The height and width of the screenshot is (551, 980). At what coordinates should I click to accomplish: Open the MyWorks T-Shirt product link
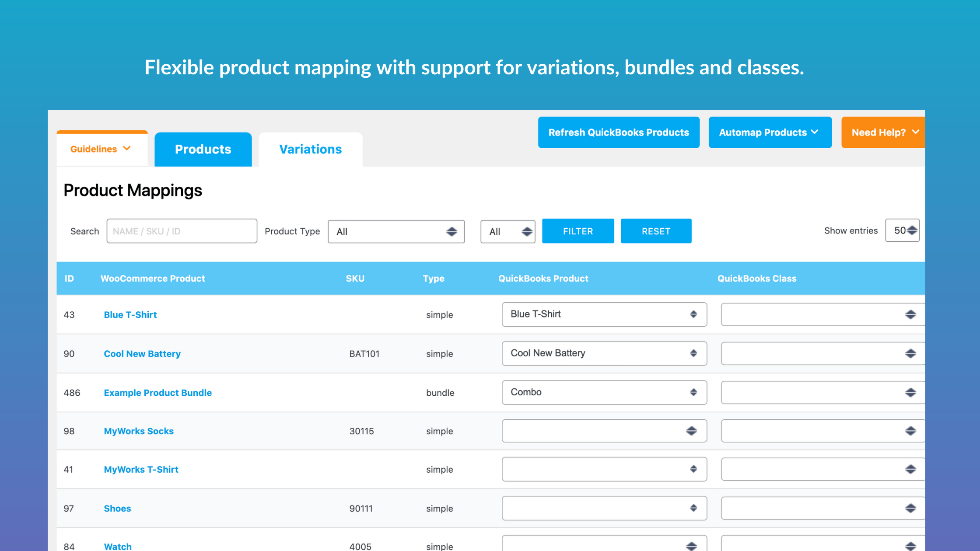coord(141,470)
